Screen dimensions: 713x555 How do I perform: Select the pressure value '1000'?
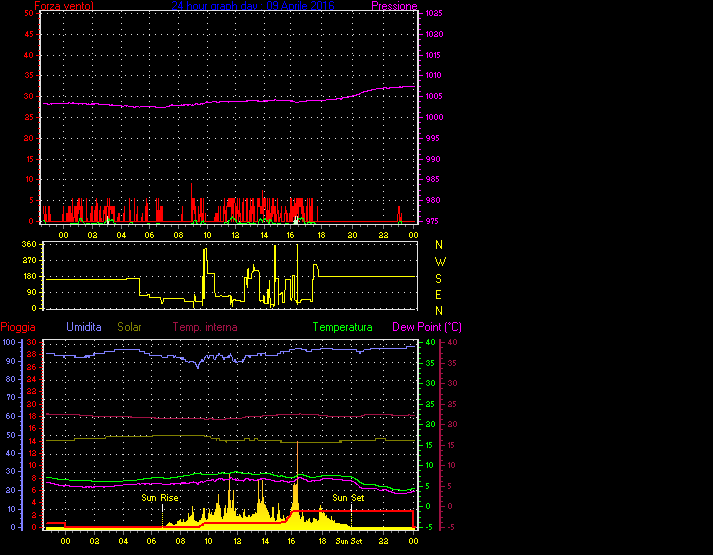434,117
